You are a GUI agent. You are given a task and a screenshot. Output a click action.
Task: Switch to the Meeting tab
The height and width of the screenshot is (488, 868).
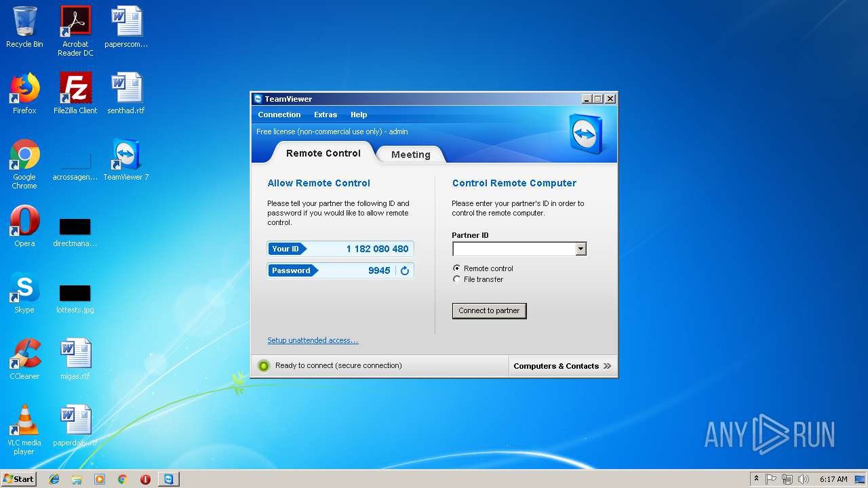[411, 155]
